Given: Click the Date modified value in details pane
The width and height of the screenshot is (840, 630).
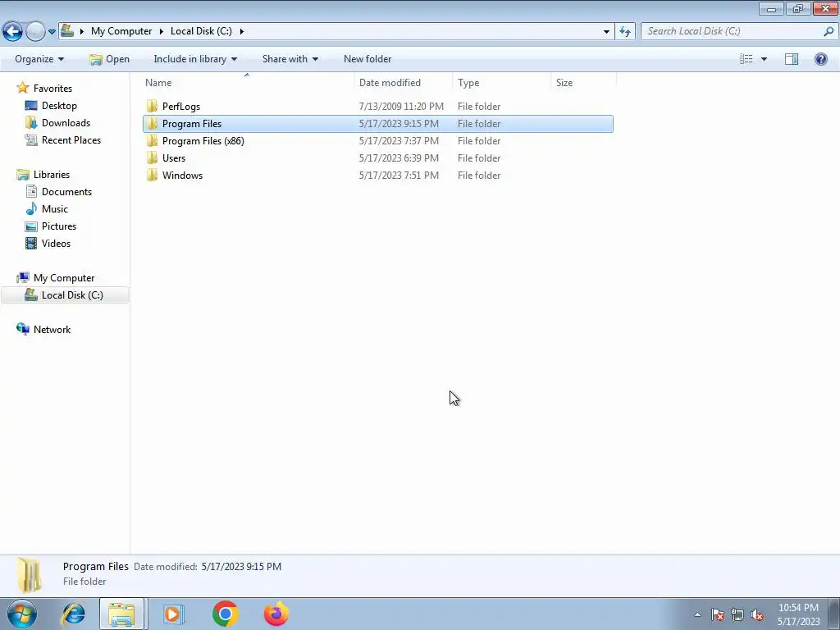Looking at the screenshot, I should [x=241, y=567].
